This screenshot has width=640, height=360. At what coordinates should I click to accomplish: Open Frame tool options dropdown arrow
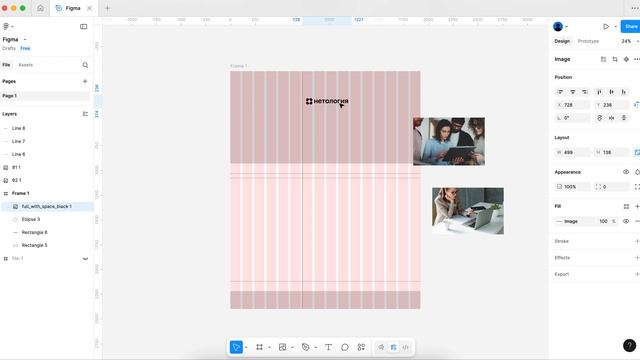[x=269, y=347]
